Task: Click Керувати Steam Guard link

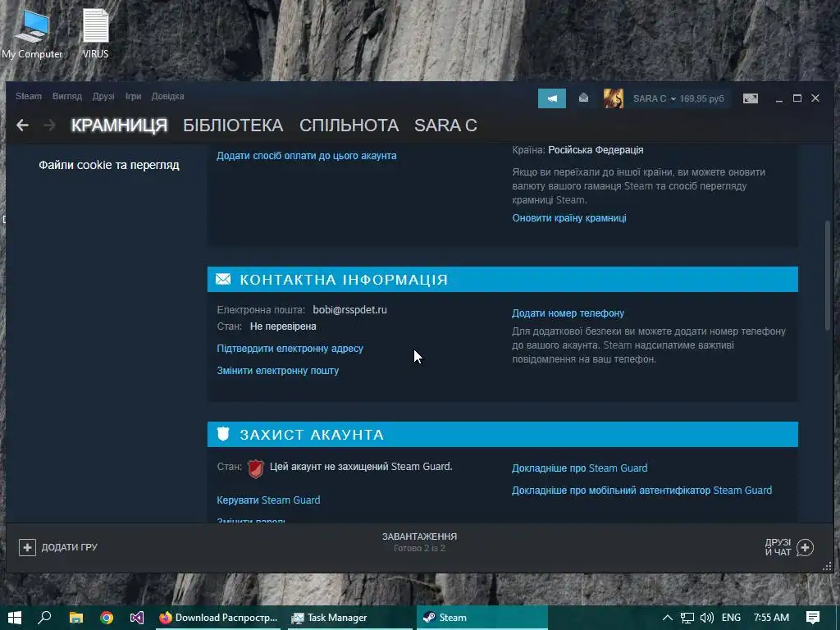Action: click(x=268, y=500)
